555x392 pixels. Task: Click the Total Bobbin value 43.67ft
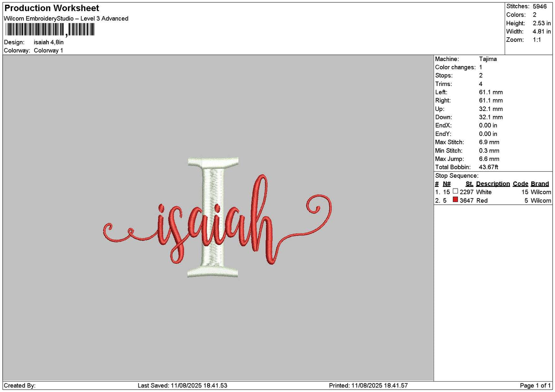pyautogui.click(x=489, y=167)
